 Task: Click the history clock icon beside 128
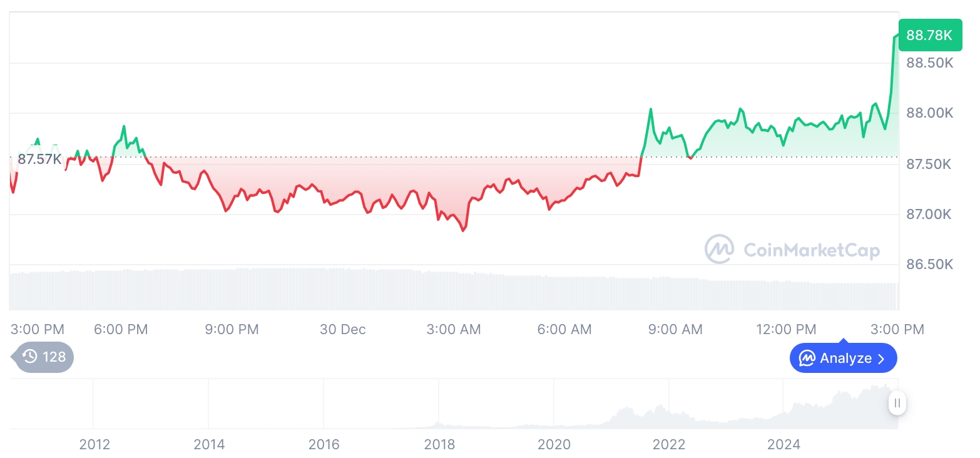coord(29,357)
